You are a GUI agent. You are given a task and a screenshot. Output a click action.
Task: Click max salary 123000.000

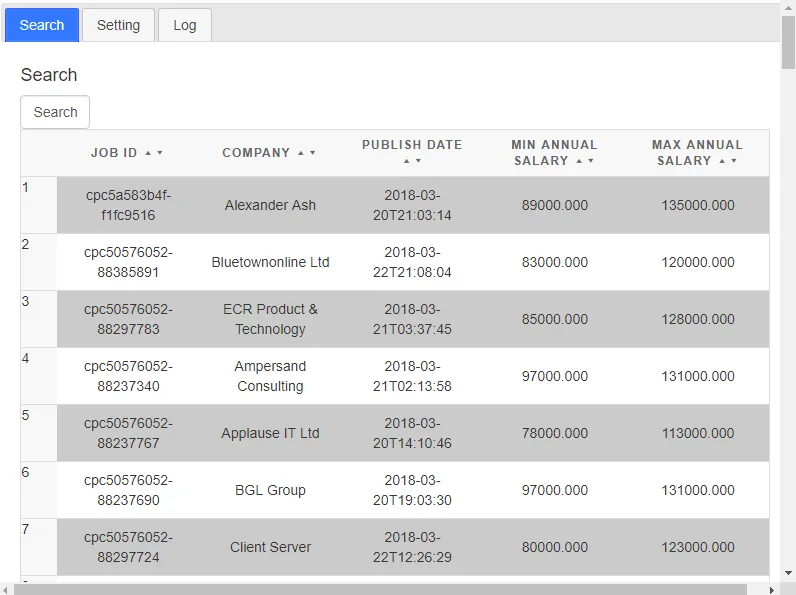(698, 547)
